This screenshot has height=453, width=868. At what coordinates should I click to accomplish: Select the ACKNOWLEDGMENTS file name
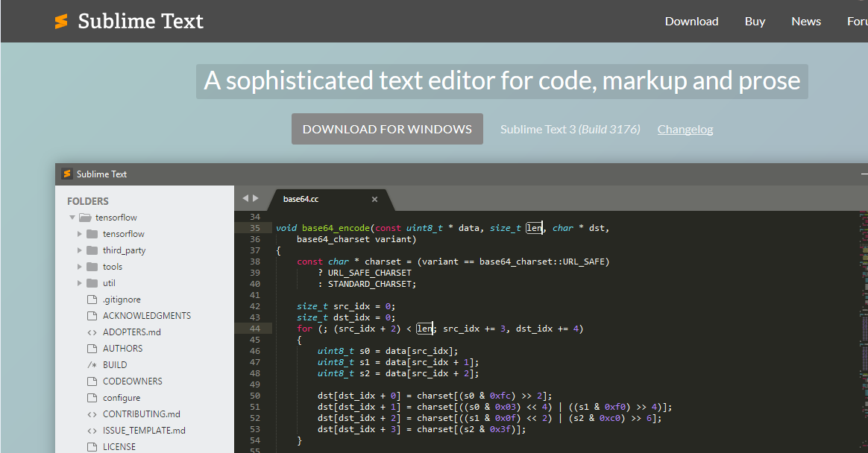click(147, 316)
